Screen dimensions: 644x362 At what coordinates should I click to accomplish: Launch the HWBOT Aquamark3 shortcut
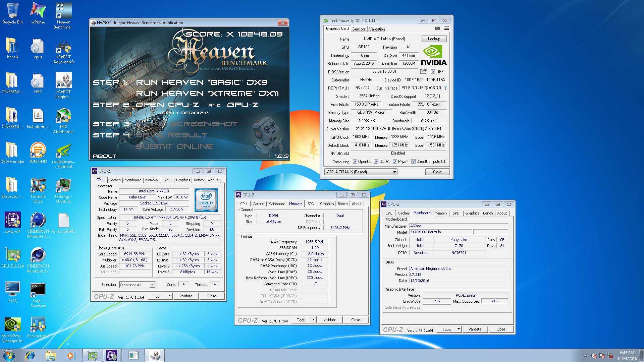pos(63,51)
